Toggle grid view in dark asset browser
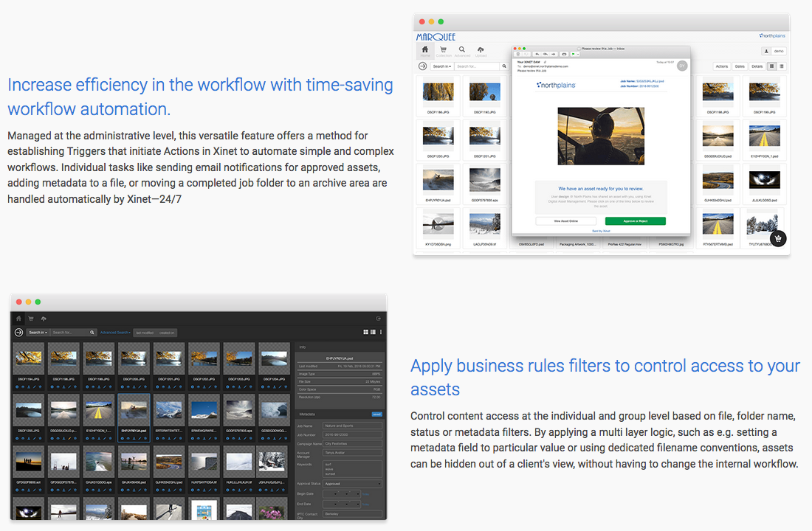 pos(365,333)
